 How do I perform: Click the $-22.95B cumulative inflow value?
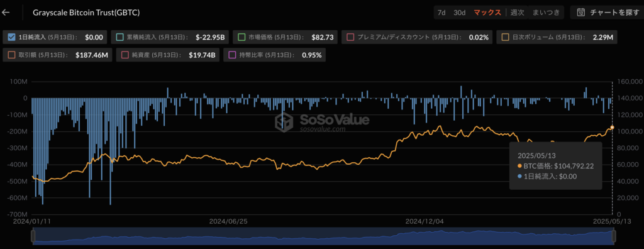[210, 37]
